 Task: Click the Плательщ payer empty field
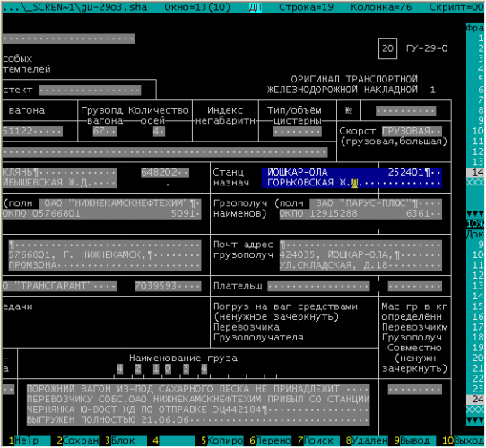click(x=318, y=286)
